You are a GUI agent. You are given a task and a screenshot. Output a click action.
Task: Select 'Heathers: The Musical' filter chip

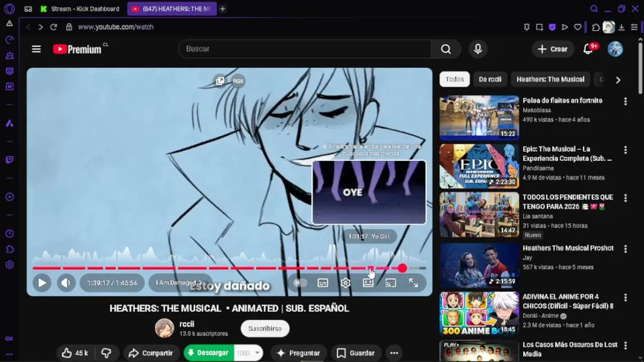[x=550, y=79]
